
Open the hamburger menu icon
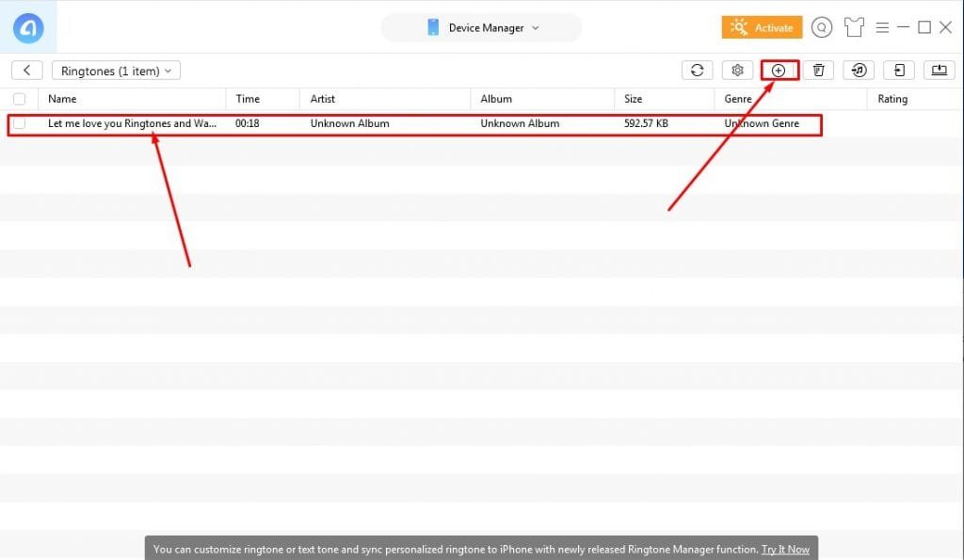(882, 27)
